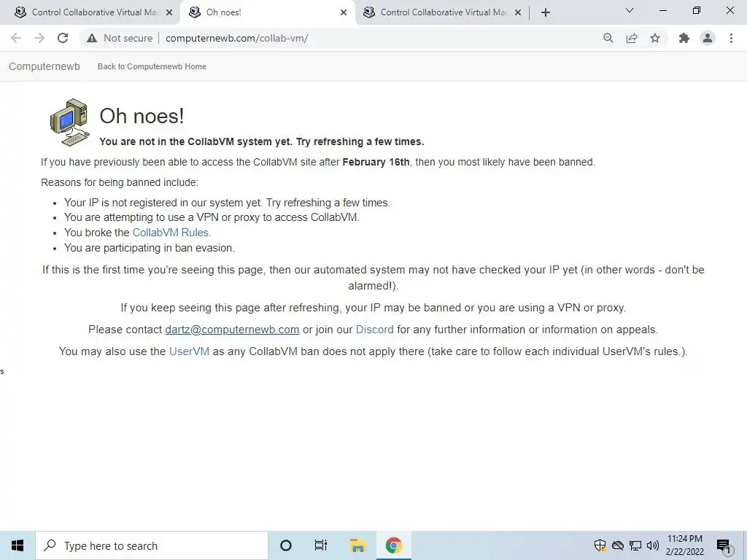Close the first Control Collaborative tab
This screenshot has height=560, width=747.
click(x=169, y=13)
